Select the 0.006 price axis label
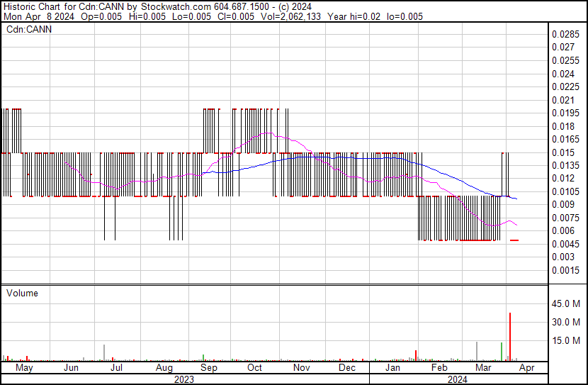 point(563,230)
